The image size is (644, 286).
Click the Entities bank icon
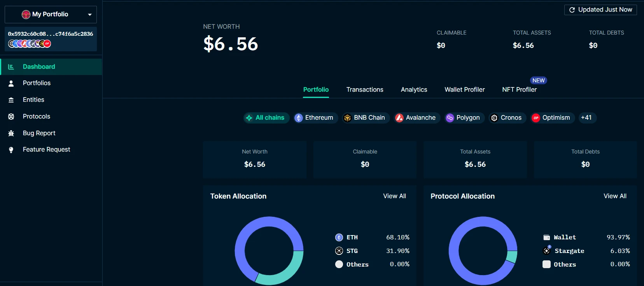coord(11,100)
